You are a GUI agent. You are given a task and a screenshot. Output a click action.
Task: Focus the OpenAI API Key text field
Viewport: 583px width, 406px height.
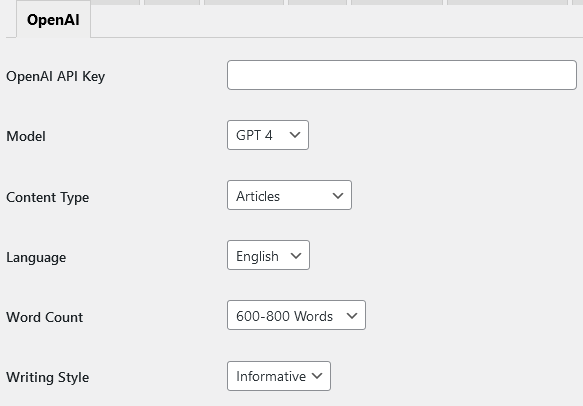pyautogui.click(x=402, y=75)
